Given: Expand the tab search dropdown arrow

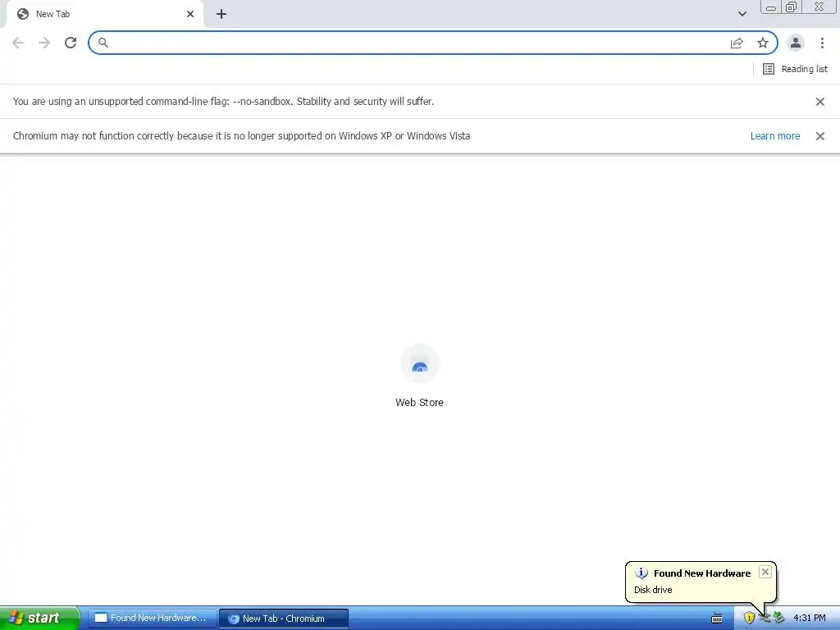Looking at the screenshot, I should click(x=742, y=14).
